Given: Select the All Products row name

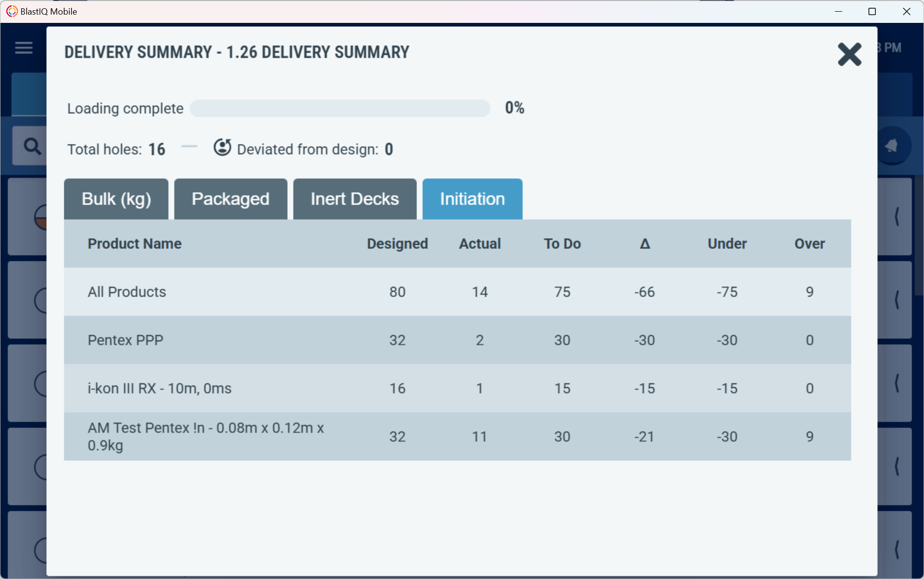Looking at the screenshot, I should coord(127,292).
